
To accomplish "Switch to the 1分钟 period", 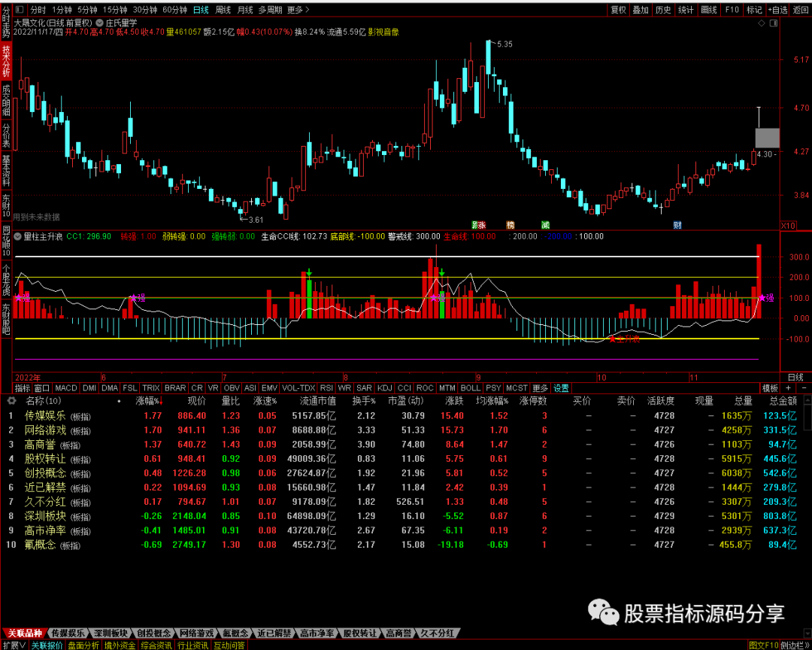I will (x=62, y=9).
